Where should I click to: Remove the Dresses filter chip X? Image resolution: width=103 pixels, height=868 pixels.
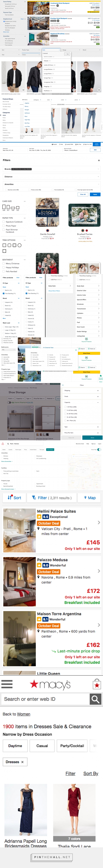click(x=22, y=762)
